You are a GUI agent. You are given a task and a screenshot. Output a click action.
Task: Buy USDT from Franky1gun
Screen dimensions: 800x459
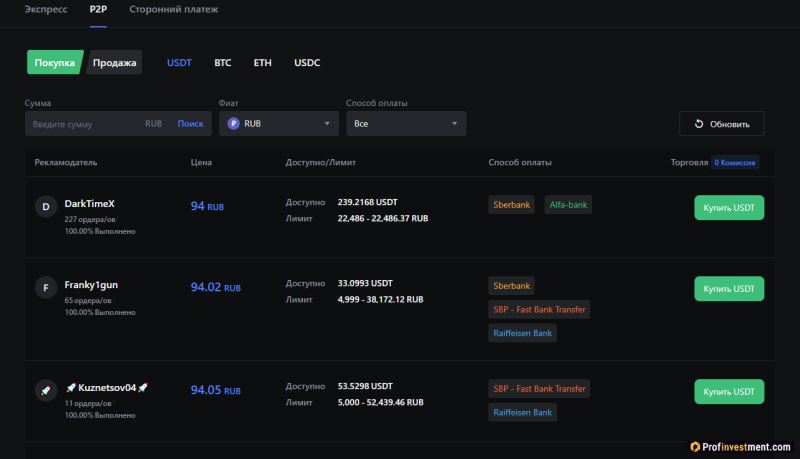728,289
